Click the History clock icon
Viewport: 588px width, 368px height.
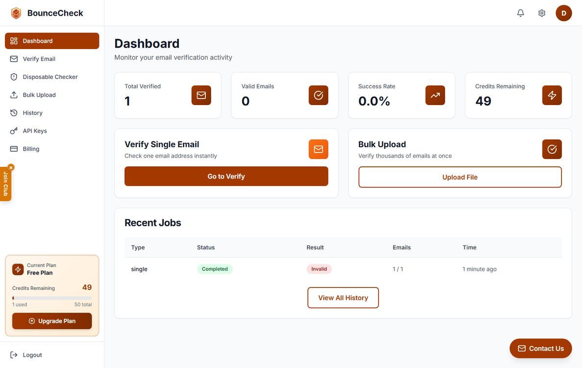14,113
